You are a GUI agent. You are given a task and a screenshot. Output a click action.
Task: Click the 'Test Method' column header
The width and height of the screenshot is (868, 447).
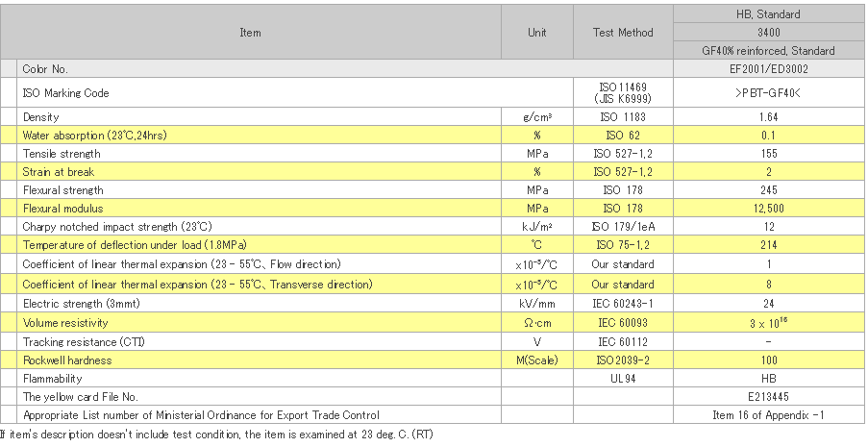click(x=622, y=33)
